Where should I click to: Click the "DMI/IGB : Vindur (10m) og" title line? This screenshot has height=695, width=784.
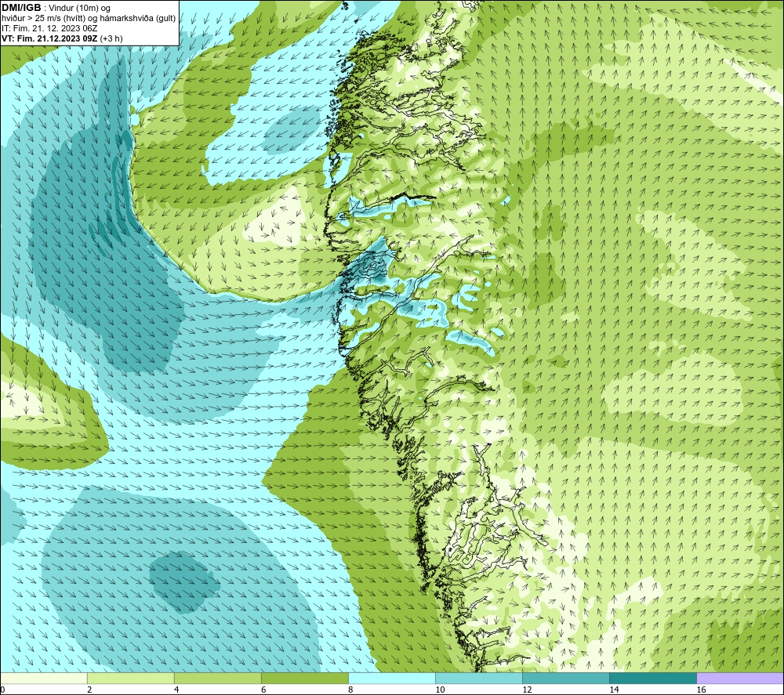(56, 8)
